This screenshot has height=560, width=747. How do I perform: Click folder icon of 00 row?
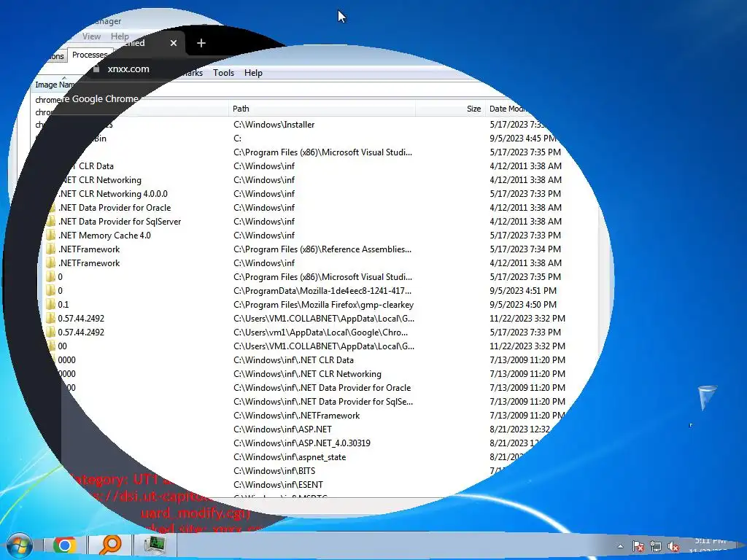[x=50, y=346]
